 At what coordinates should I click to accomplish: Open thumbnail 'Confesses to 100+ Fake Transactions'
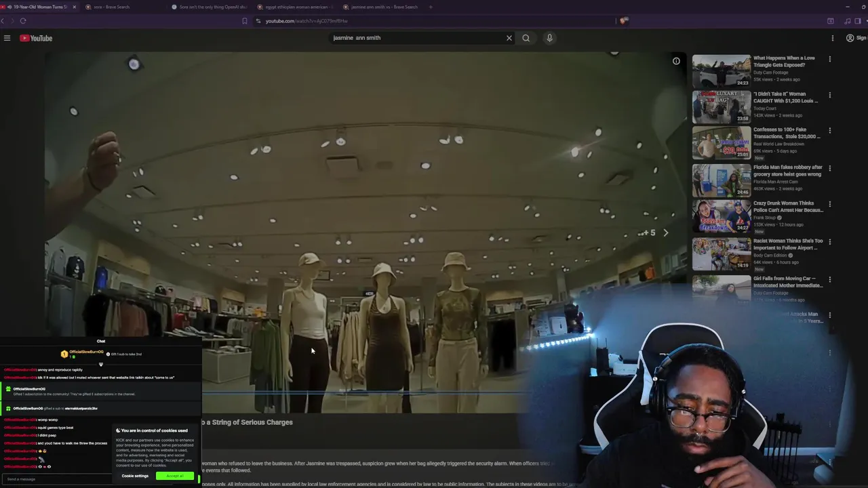[x=722, y=142]
